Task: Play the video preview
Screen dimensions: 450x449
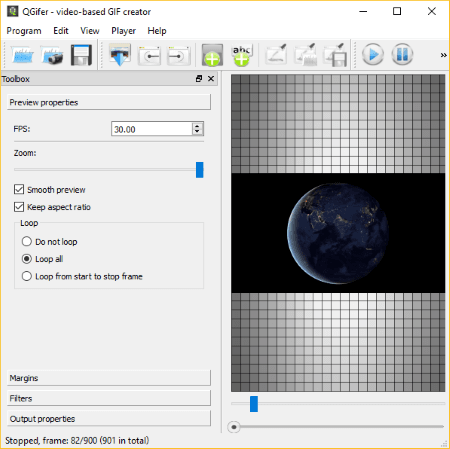Action: pyautogui.click(x=373, y=54)
